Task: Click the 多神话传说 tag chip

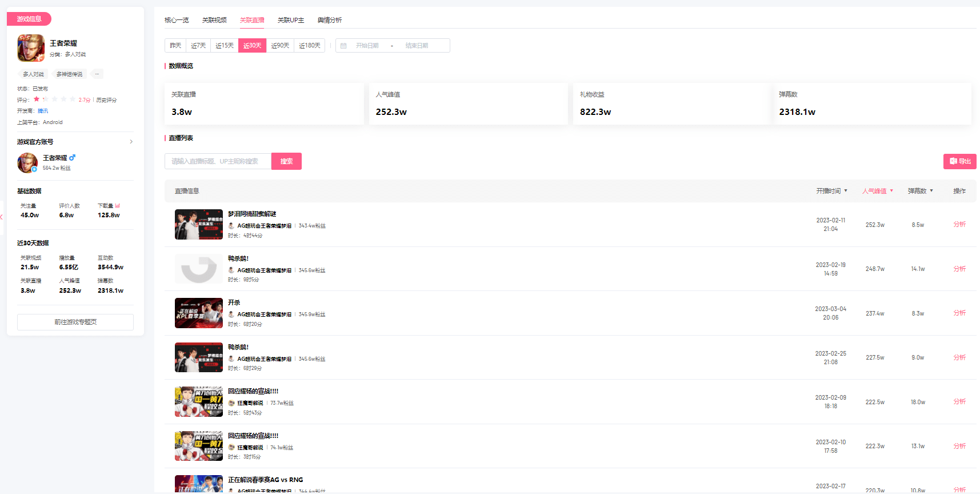Action: (69, 74)
